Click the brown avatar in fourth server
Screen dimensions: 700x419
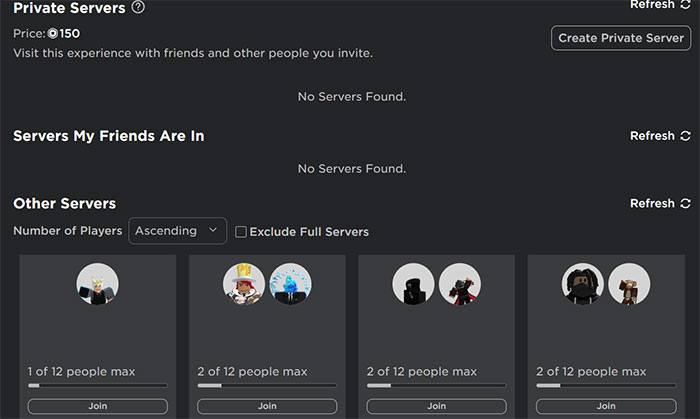click(630, 284)
